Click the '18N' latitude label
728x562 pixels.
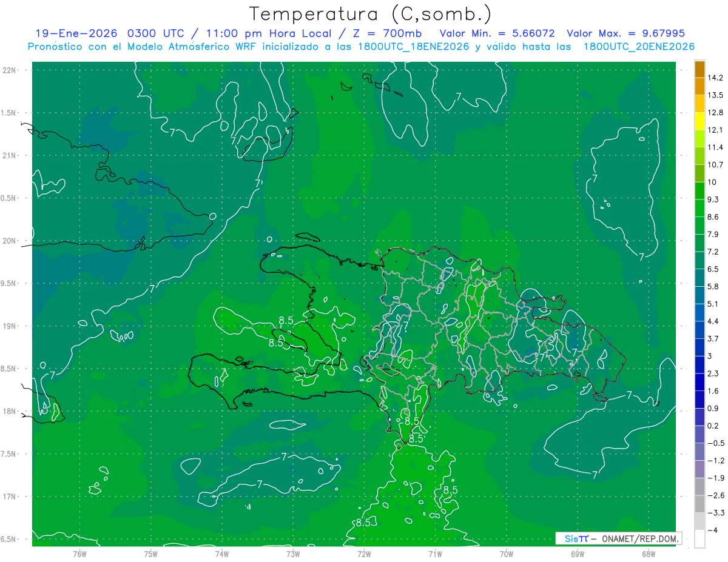10,412
